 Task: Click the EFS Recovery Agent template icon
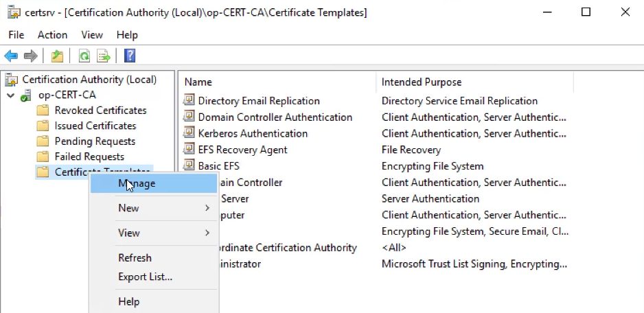pyautogui.click(x=189, y=150)
